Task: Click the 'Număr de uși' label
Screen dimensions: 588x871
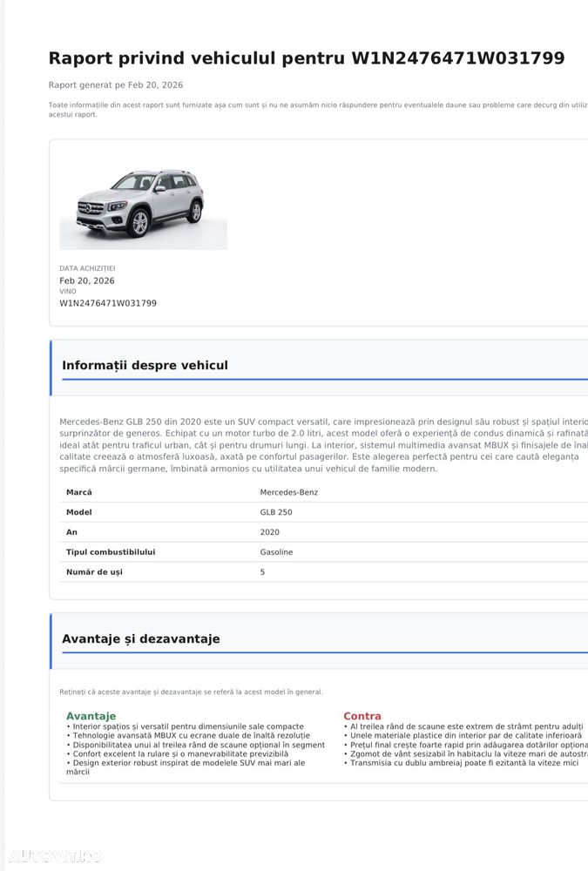Action: [x=94, y=572]
